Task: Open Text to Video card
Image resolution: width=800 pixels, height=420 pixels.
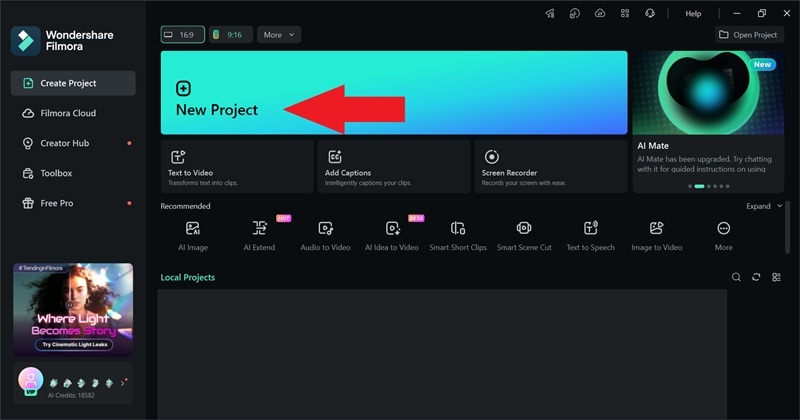Action: coord(237,166)
